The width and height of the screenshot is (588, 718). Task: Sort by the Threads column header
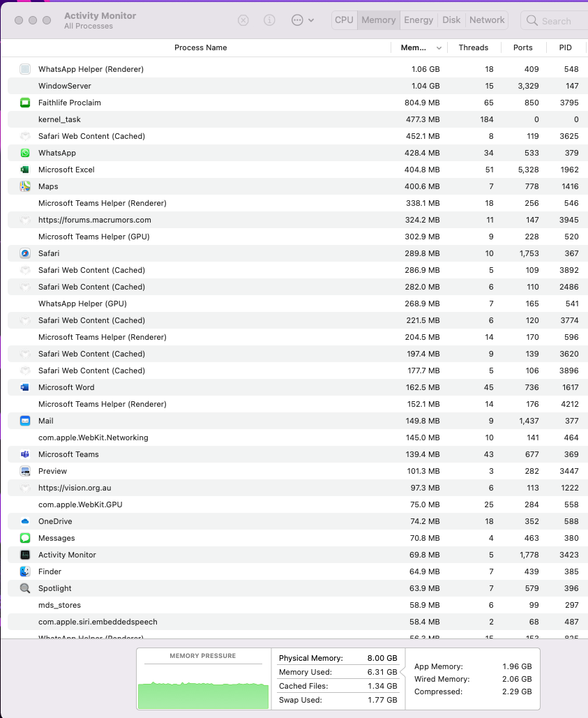(x=473, y=47)
